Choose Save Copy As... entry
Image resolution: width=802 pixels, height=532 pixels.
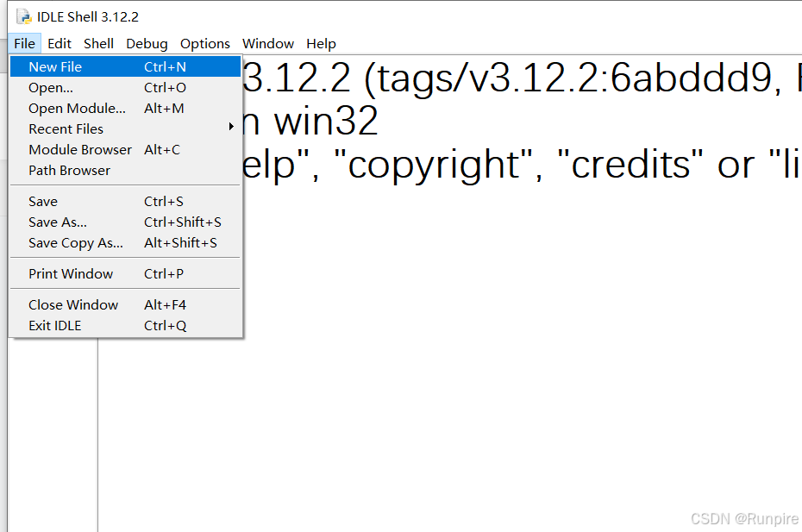pyautogui.click(x=125, y=243)
